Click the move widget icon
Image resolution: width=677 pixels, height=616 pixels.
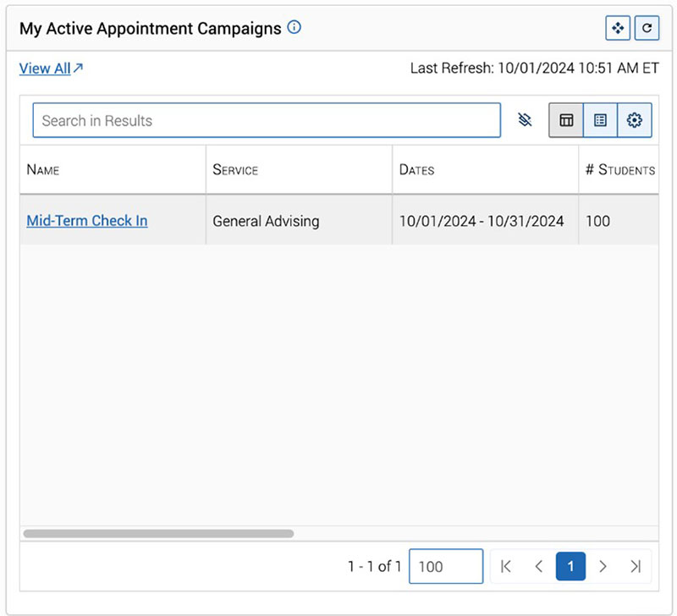point(618,28)
